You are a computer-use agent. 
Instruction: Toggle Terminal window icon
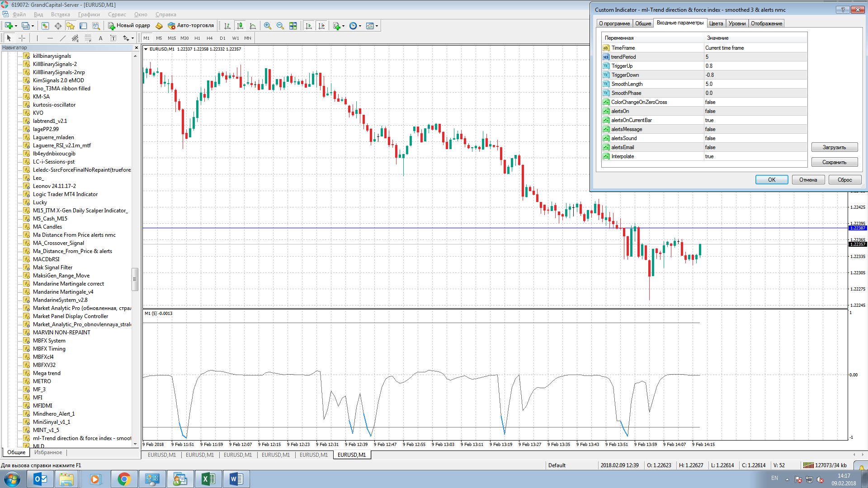[83, 26]
